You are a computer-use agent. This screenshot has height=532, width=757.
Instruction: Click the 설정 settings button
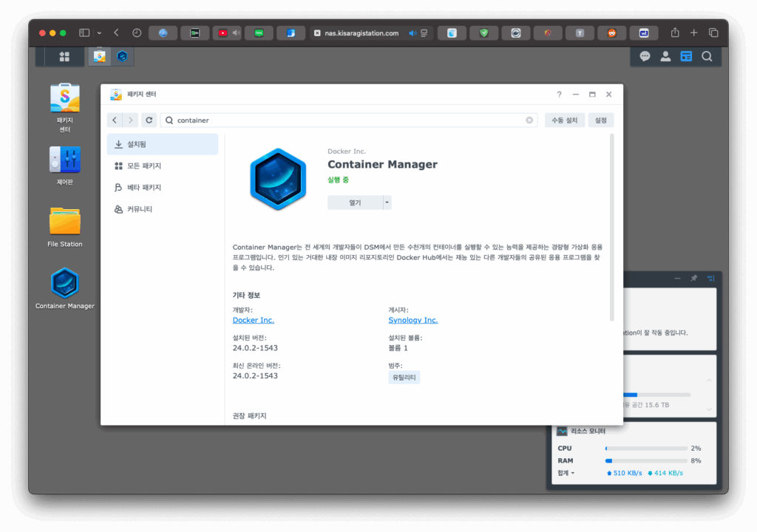tap(600, 120)
